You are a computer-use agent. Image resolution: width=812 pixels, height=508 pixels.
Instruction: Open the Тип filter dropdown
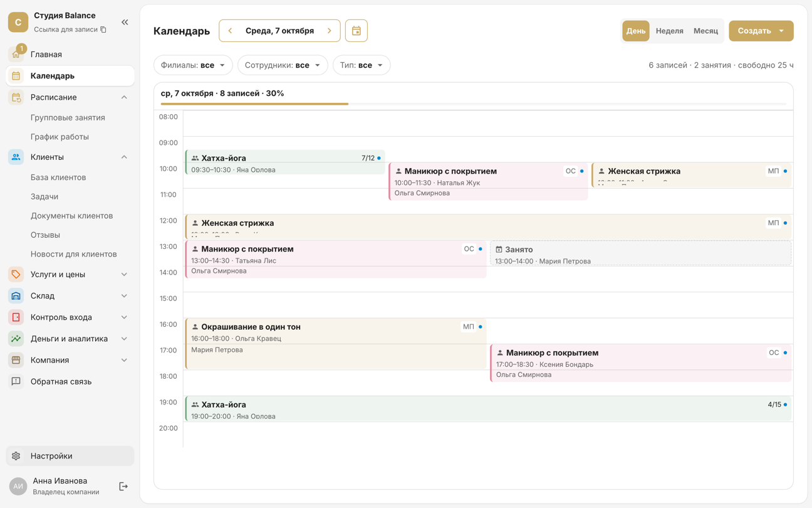(362, 65)
